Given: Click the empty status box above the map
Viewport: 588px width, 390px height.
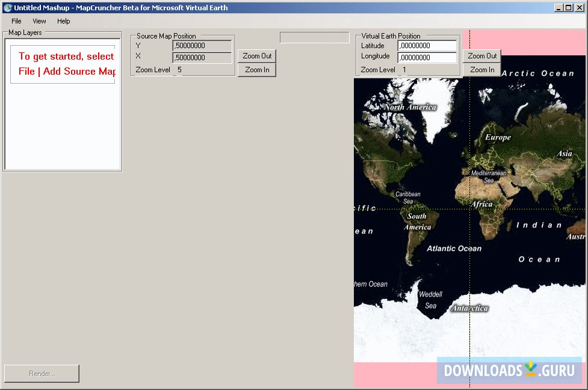Looking at the screenshot, I should click(314, 37).
